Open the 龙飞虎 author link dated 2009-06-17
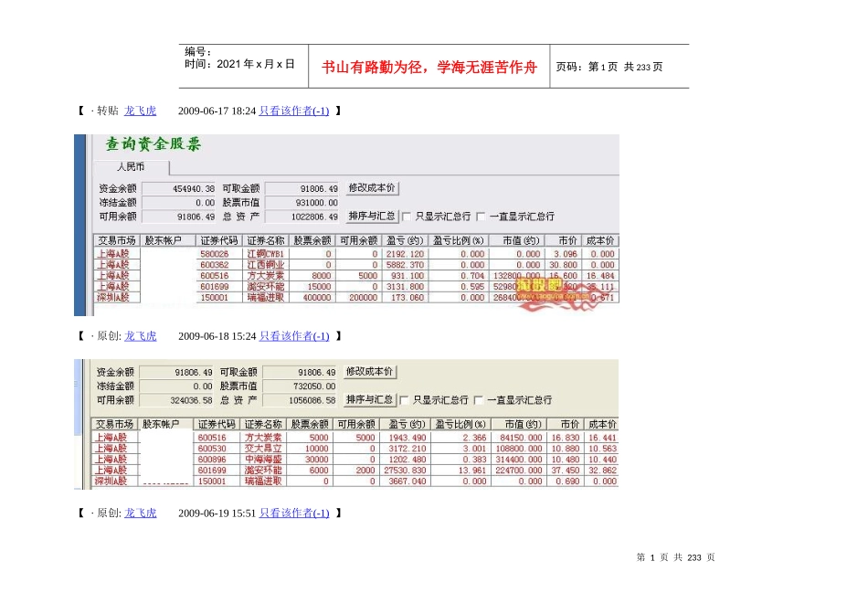Viewport: 868px width, 614px height. (140, 111)
